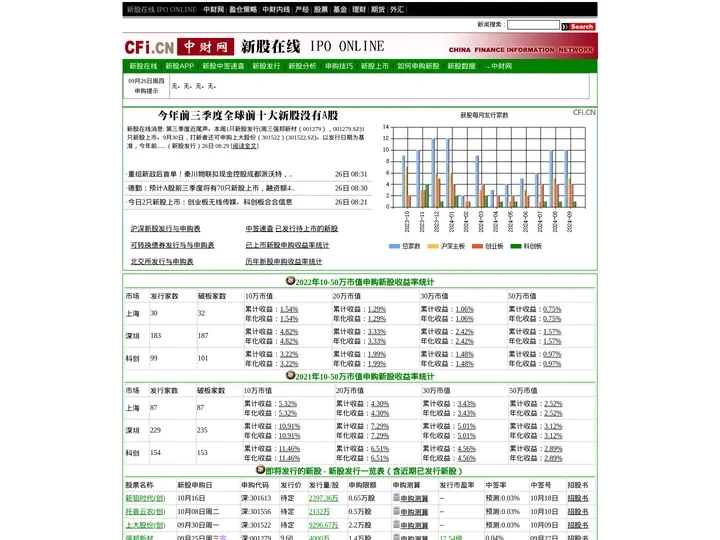Open news 德勤：预计A股前三季度

(211, 188)
